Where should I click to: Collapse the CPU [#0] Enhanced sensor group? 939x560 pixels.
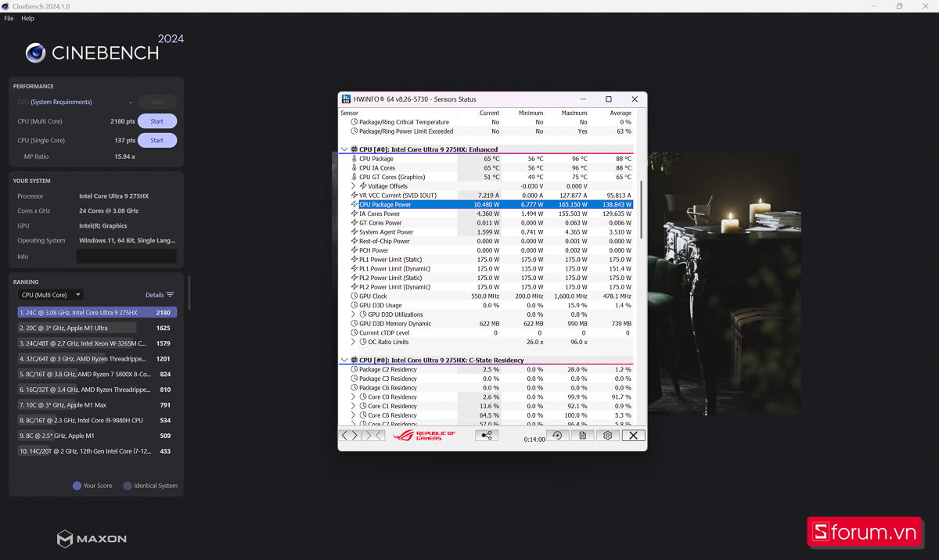tap(344, 149)
